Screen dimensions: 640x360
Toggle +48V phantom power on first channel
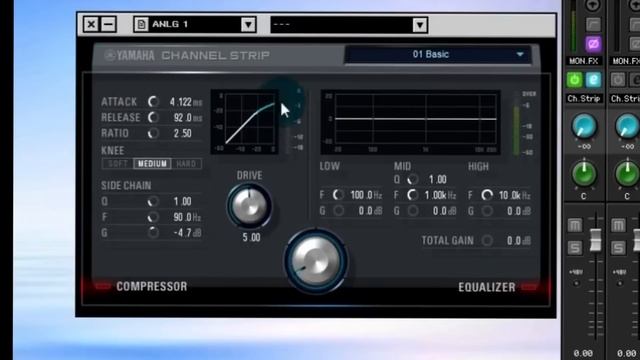[x=576, y=283]
